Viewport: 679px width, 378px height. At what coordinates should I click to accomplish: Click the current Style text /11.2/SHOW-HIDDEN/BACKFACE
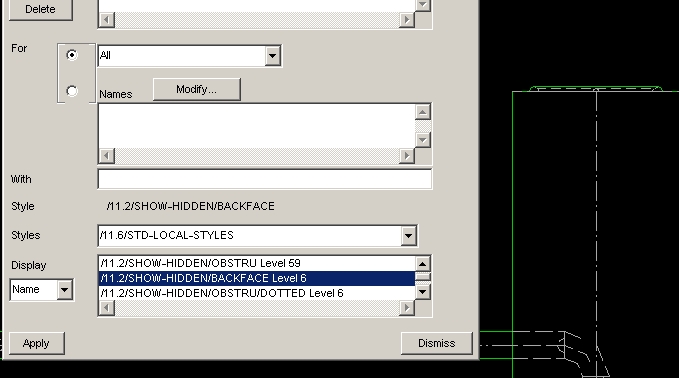pyautogui.click(x=191, y=206)
